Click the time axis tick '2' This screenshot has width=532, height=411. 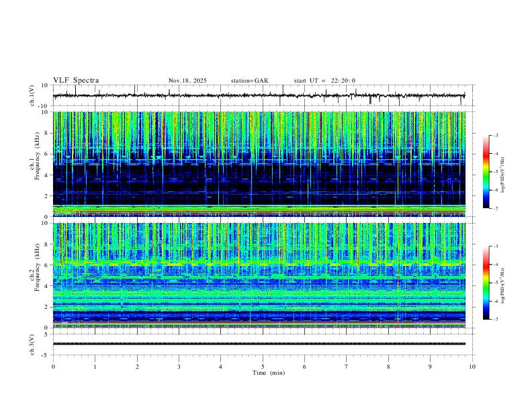(x=137, y=367)
